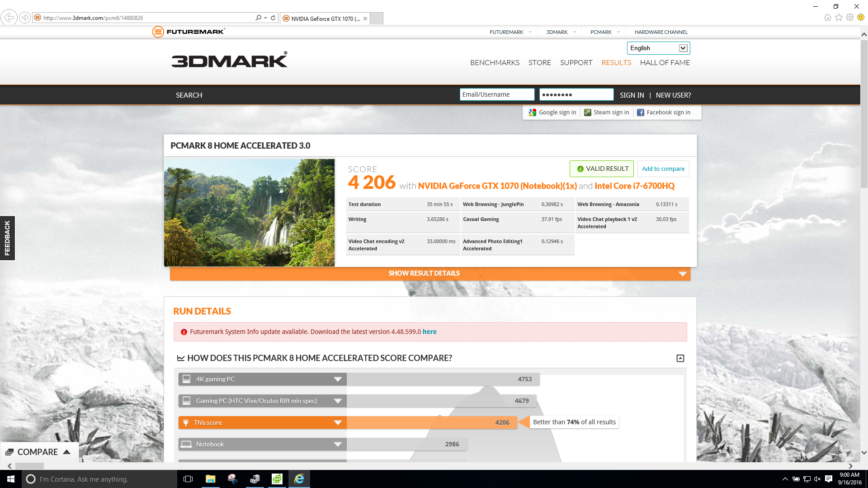
Task: Click the browser back arrow
Action: click(x=9, y=18)
